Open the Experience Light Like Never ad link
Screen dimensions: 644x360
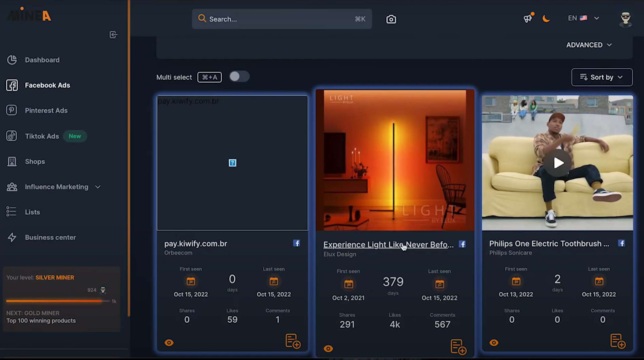[388, 245]
